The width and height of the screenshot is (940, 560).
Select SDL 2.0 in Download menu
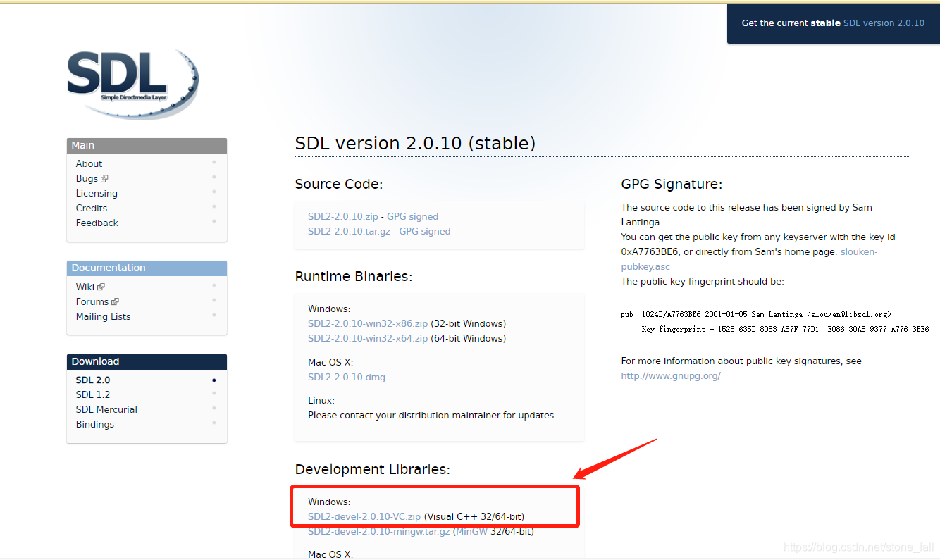(x=93, y=380)
